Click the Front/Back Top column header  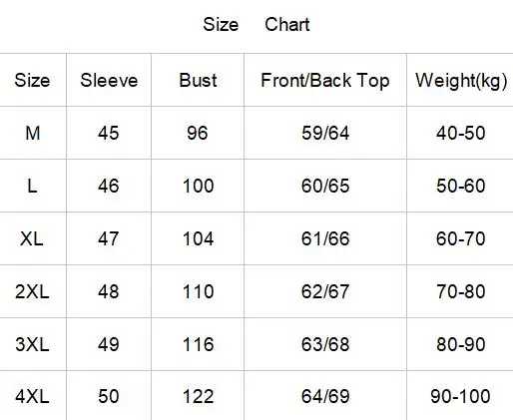325,81
